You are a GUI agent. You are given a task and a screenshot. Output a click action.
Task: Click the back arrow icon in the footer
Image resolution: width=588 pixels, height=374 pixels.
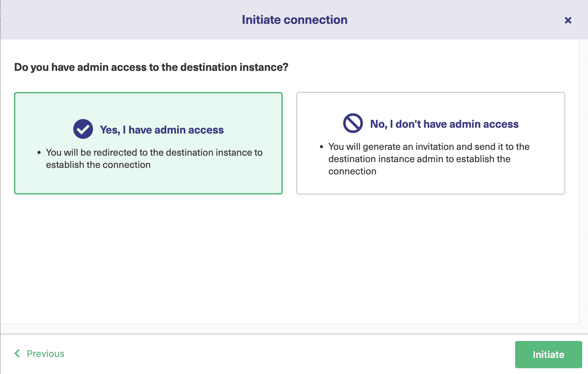(17, 354)
